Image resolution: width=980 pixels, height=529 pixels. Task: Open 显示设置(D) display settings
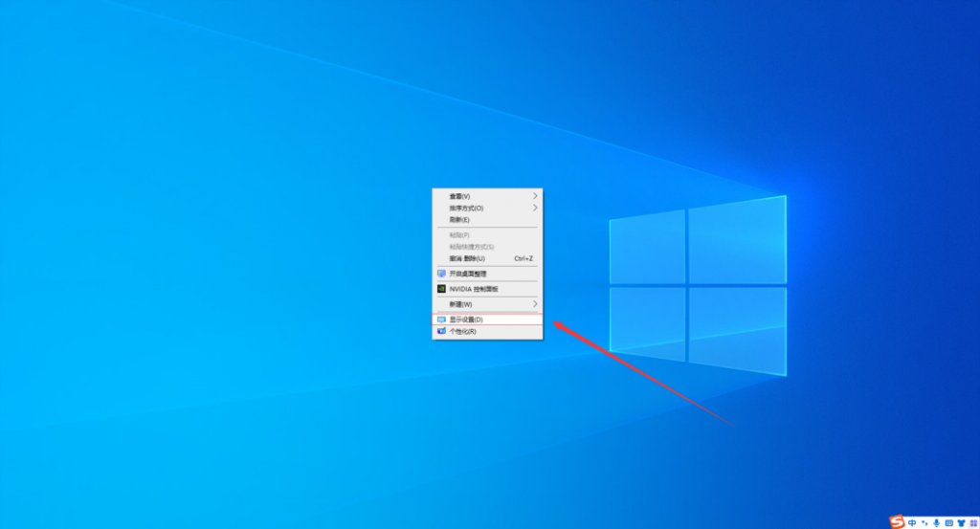[487, 320]
